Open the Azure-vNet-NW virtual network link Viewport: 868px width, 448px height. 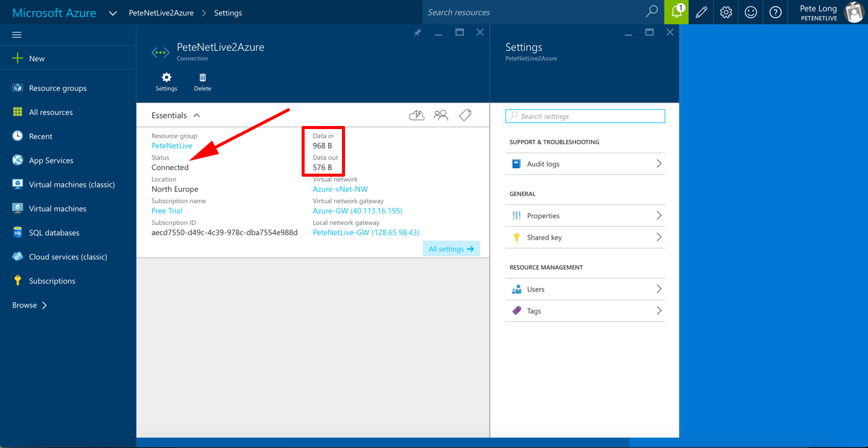(x=340, y=189)
